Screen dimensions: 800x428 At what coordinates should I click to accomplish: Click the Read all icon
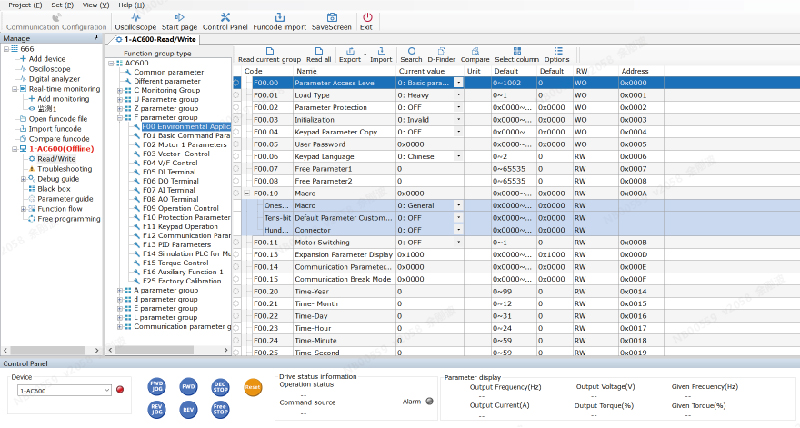tap(319, 51)
